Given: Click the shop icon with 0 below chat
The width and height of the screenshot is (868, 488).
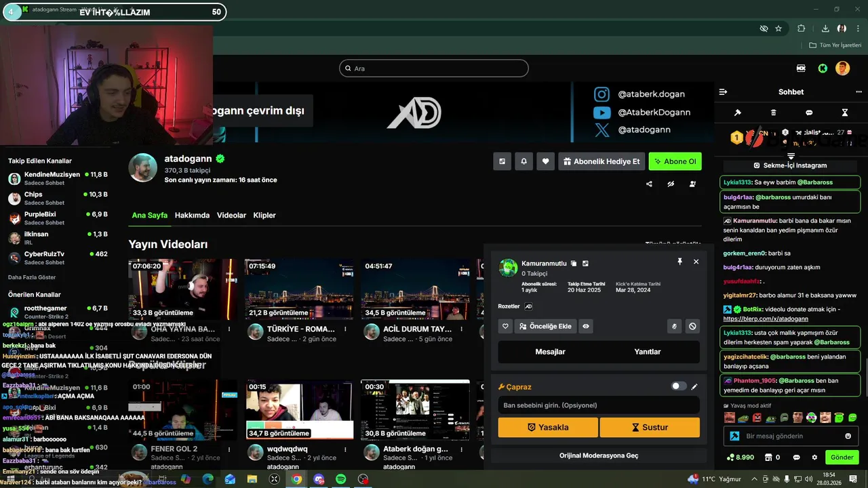Looking at the screenshot, I should (x=771, y=457).
